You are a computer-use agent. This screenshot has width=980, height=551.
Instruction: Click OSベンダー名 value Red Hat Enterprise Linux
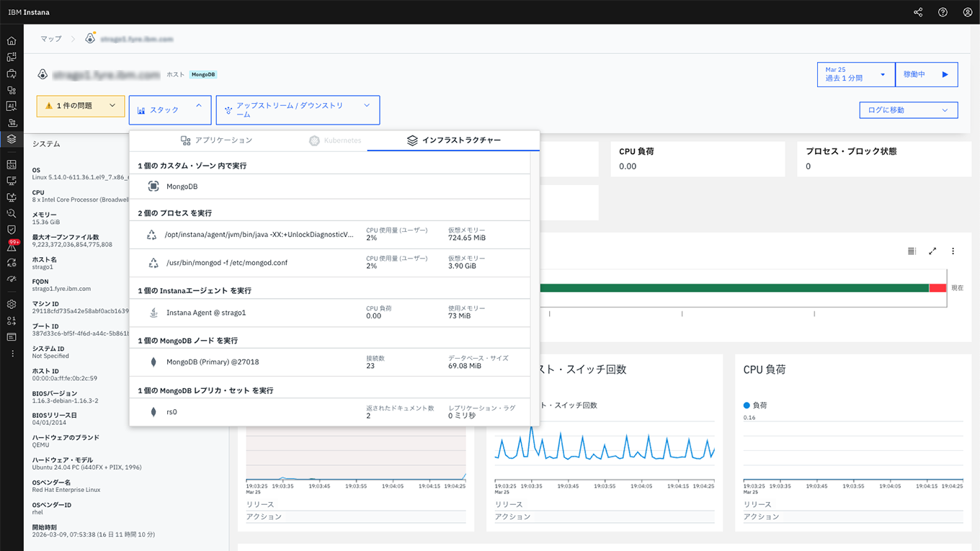coord(66,490)
